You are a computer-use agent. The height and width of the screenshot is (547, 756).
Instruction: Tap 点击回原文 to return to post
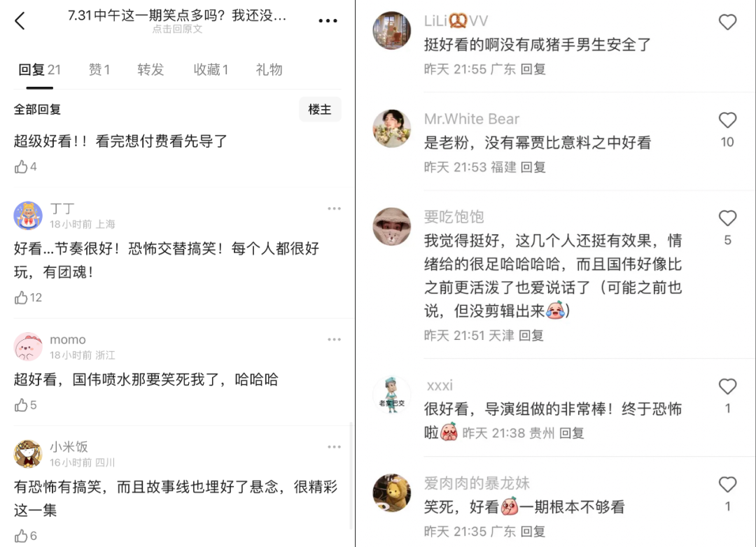177,29
